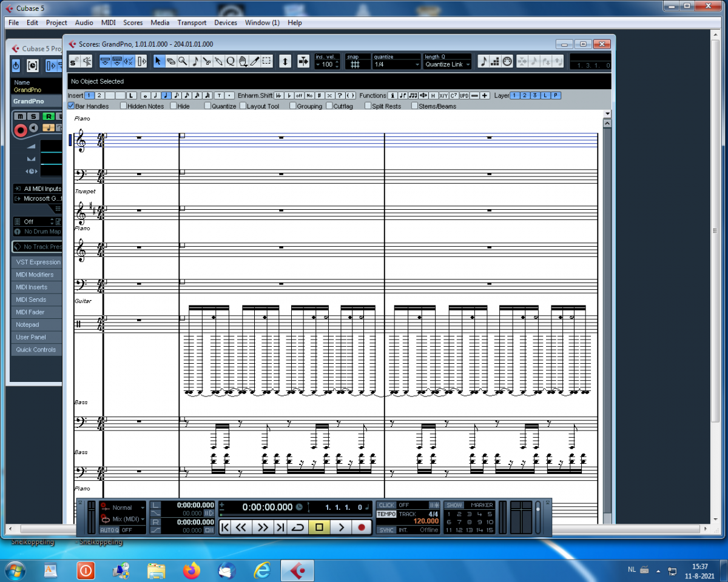Open the No Track Preset selector
The image size is (728, 582).
pyautogui.click(x=38, y=247)
